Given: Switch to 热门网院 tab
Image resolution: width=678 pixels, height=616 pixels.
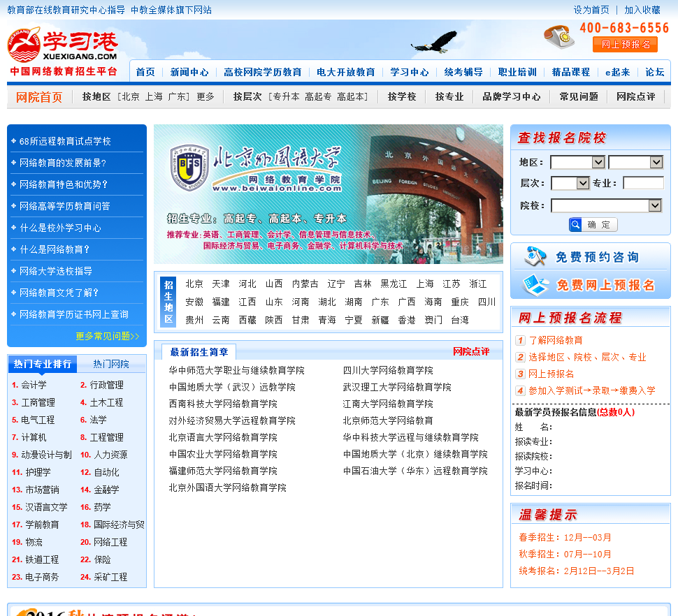Looking at the screenshot, I should (111, 364).
